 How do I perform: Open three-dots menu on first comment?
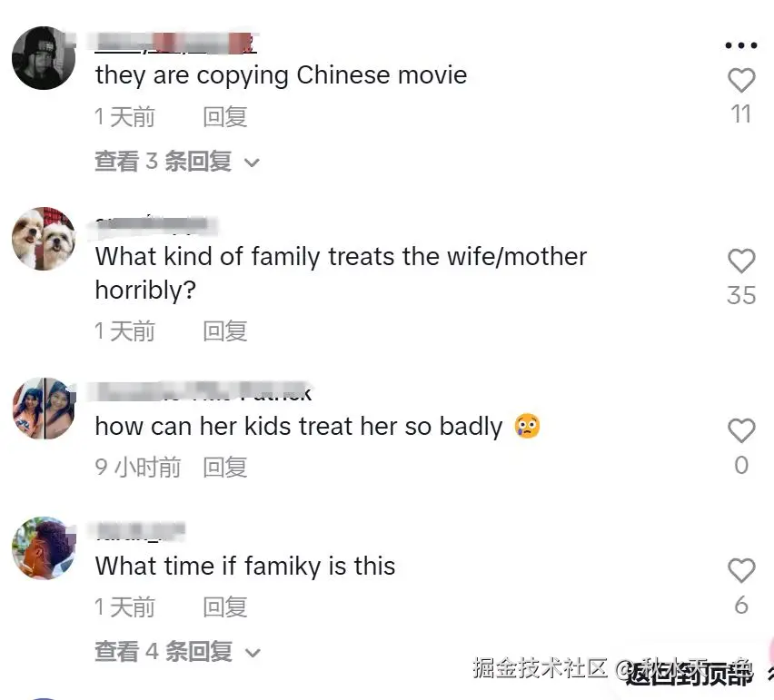click(x=741, y=45)
